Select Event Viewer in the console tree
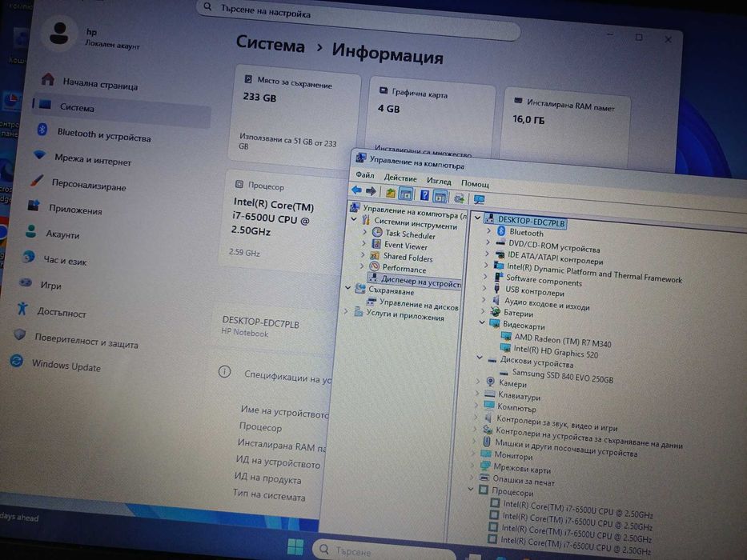The image size is (747, 560). click(400, 246)
